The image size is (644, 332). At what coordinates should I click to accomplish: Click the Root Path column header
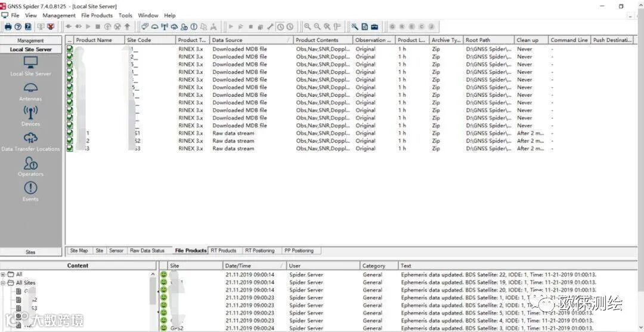pos(489,41)
